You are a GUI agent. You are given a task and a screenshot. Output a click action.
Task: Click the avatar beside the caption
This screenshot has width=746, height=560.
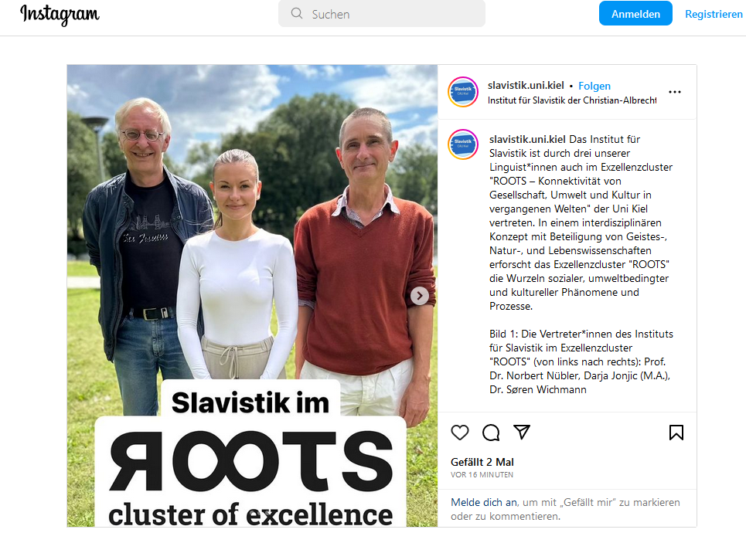(x=463, y=144)
